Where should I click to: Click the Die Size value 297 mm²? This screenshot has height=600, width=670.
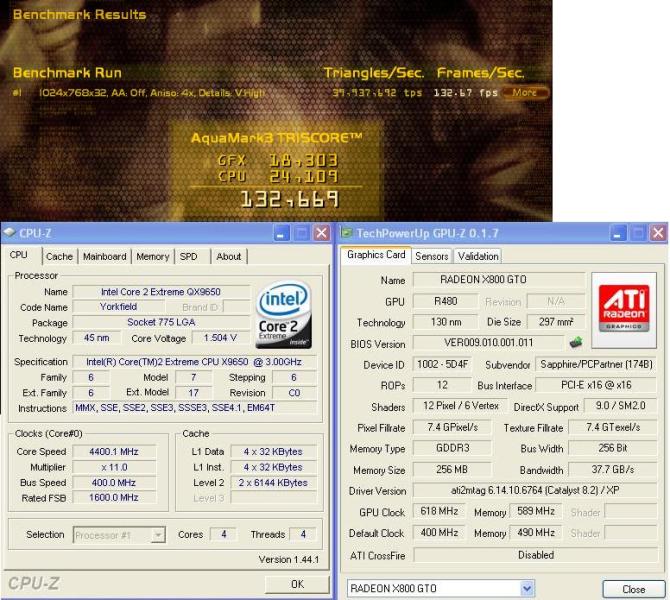[556, 322]
